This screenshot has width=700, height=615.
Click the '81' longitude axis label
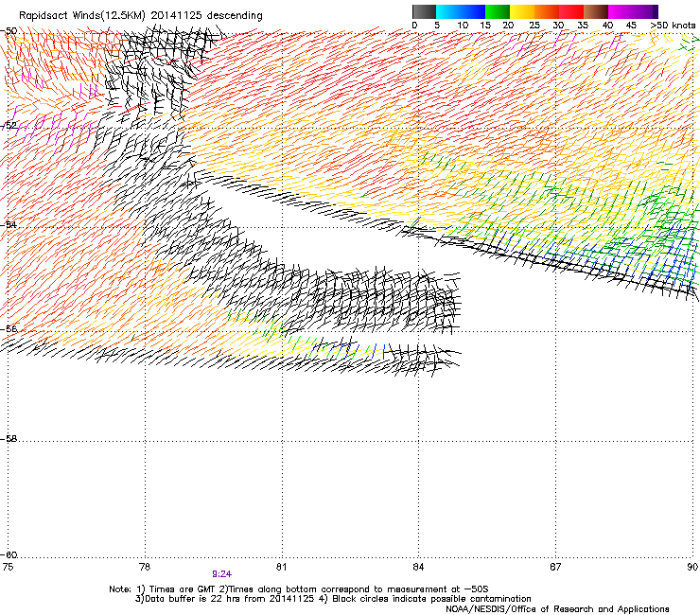281,567
